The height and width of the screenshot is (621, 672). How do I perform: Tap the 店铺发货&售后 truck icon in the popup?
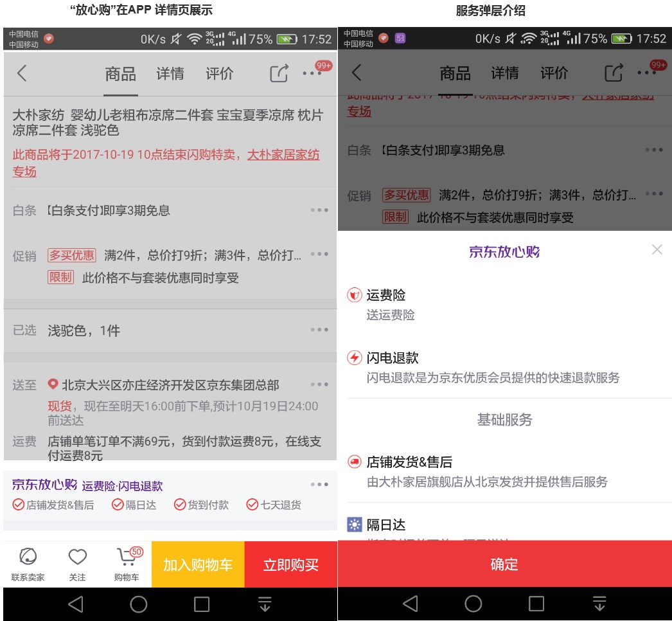click(x=355, y=462)
